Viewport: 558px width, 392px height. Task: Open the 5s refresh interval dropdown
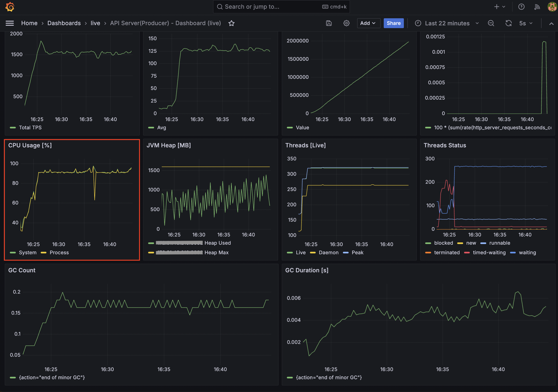point(526,23)
